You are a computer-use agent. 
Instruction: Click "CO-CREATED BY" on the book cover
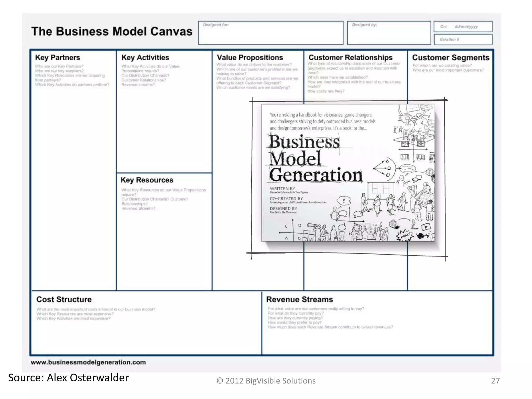point(286,198)
